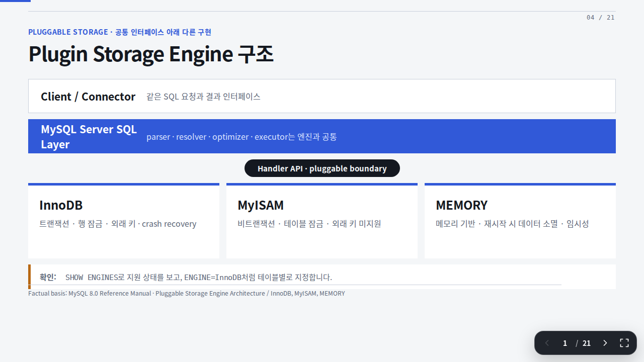
Task: Click the MEMORY 메모리 기반 description
Action: tap(512, 224)
